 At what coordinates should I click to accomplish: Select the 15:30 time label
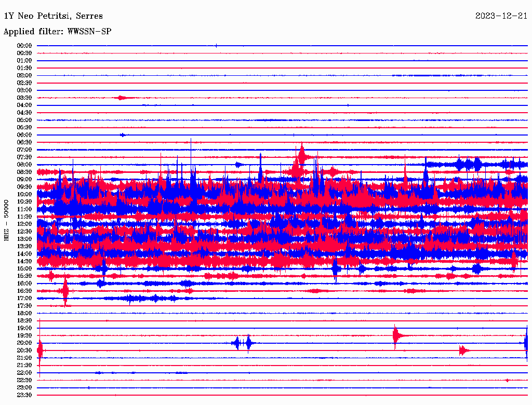pyautogui.click(x=24, y=276)
